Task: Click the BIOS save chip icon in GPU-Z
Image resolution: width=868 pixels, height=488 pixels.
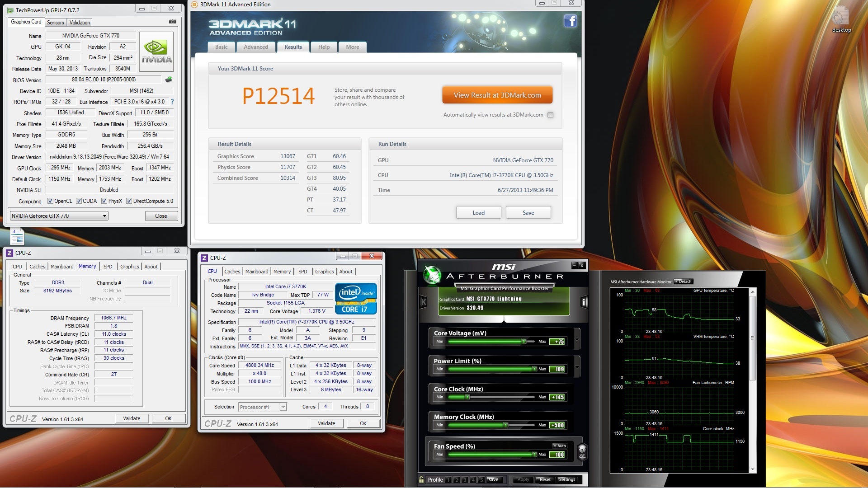Action: (169, 80)
